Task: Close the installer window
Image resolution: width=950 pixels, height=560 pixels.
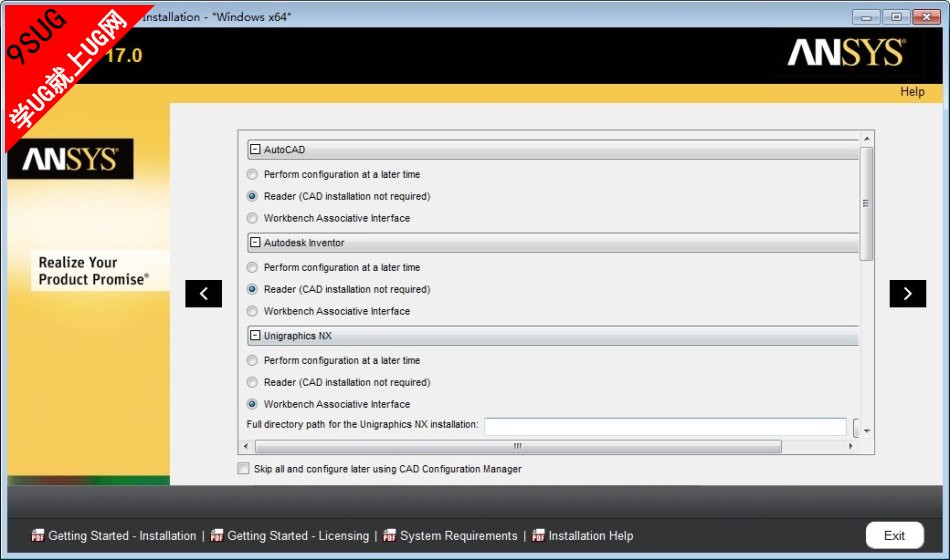Action: [926, 17]
